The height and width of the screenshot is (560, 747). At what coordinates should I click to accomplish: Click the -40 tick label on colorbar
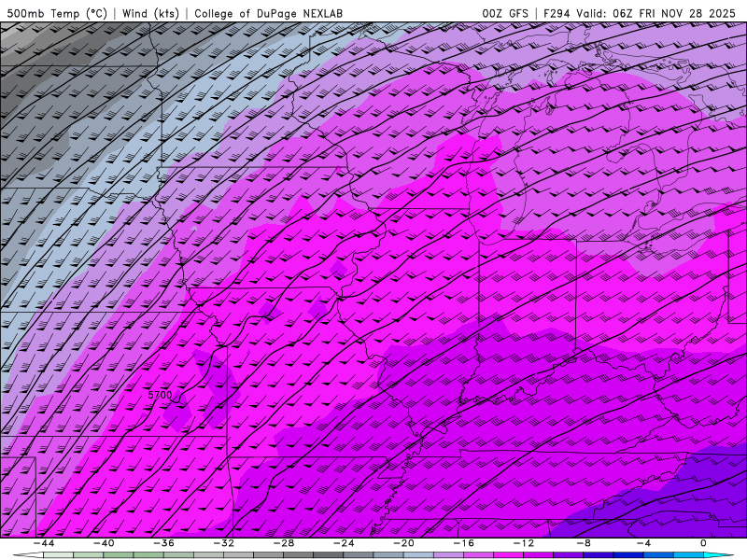[x=104, y=543]
